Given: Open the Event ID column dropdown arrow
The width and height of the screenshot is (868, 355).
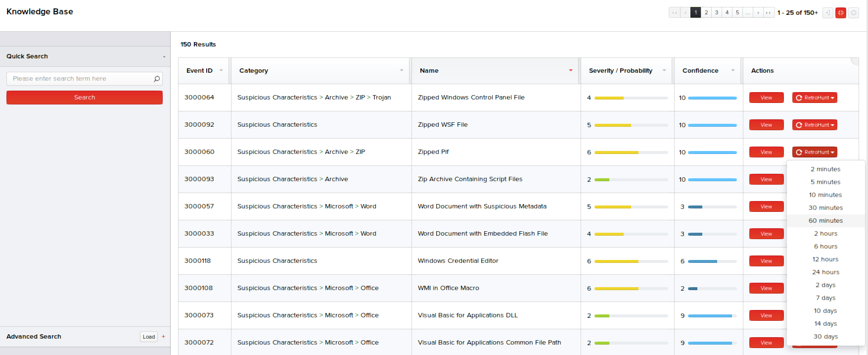Looking at the screenshot, I should 221,70.
